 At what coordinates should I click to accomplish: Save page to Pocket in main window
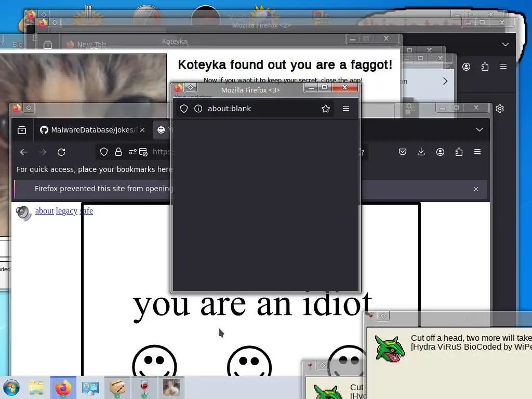403,152
